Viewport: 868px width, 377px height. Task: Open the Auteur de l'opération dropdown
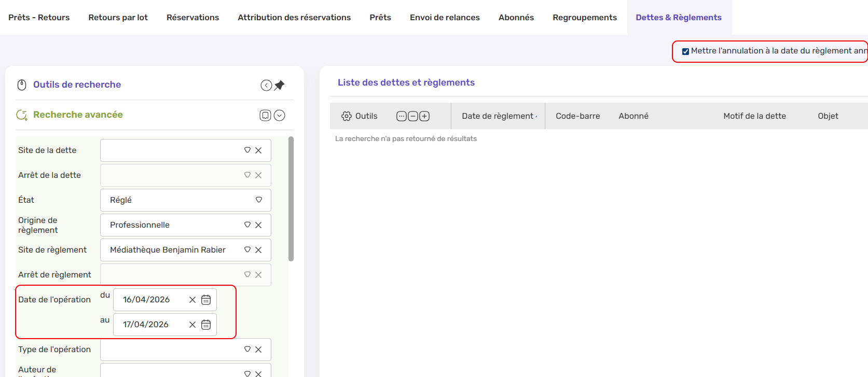point(247,373)
